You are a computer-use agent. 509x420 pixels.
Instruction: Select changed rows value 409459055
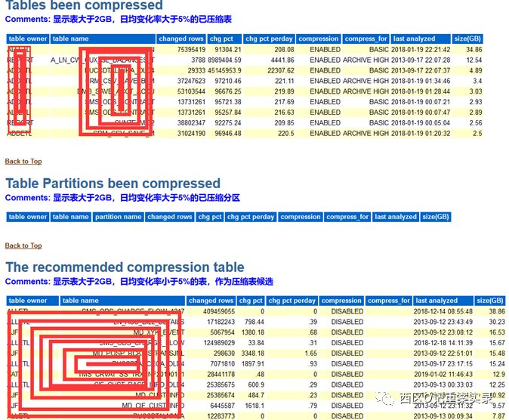(219, 311)
